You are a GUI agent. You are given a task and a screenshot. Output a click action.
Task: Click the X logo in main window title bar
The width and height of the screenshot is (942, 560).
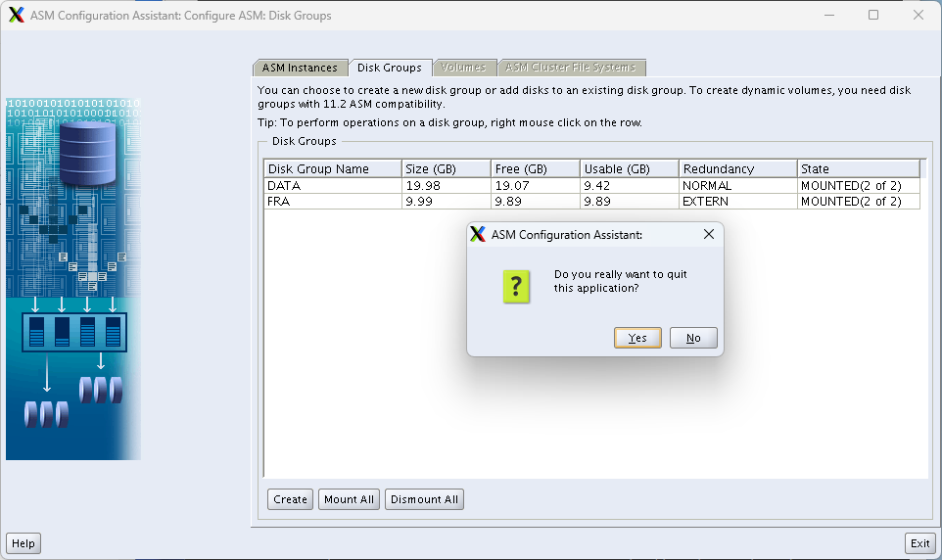(x=17, y=15)
